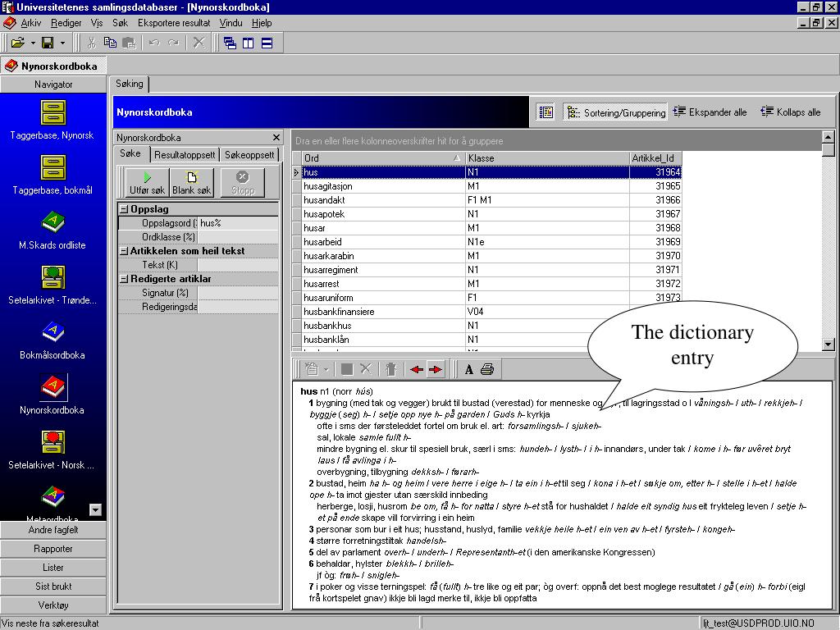This screenshot has height=630, width=840.
Task: Collapse the Oppslag section
Action: pyautogui.click(x=124, y=209)
